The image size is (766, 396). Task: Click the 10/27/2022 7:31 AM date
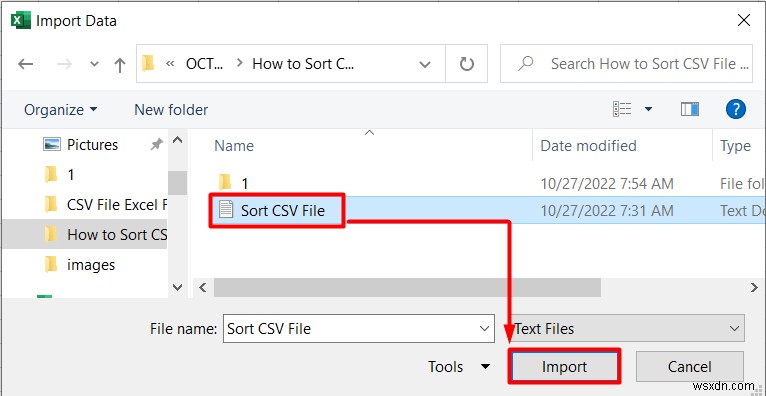(607, 210)
